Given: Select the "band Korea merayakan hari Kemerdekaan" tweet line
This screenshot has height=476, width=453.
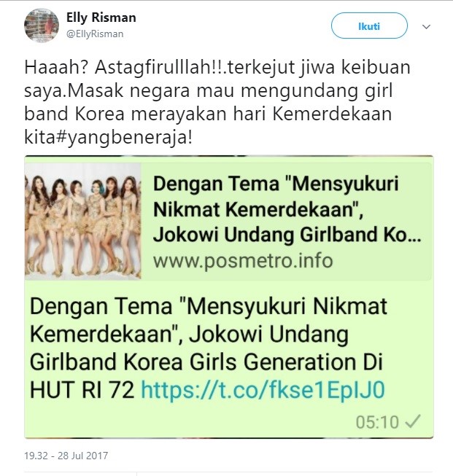Looking at the screenshot, I should [x=208, y=114].
